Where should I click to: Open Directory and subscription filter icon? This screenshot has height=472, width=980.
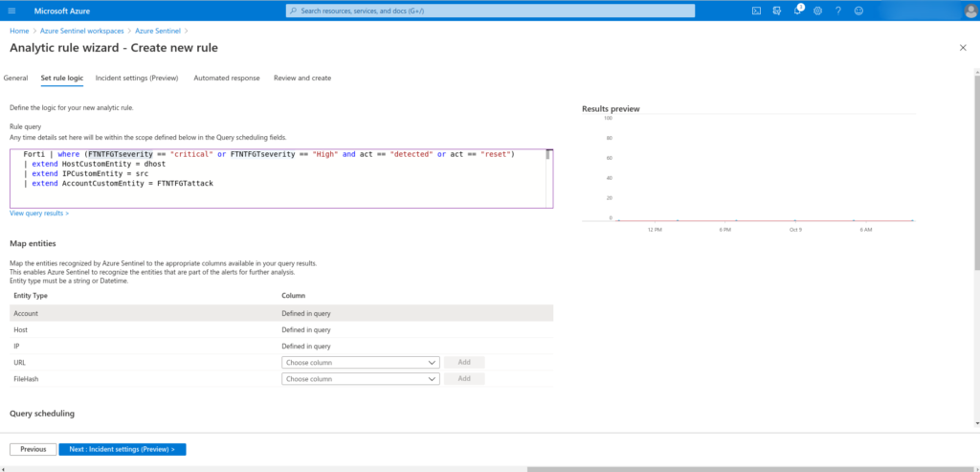[x=777, y=11]
